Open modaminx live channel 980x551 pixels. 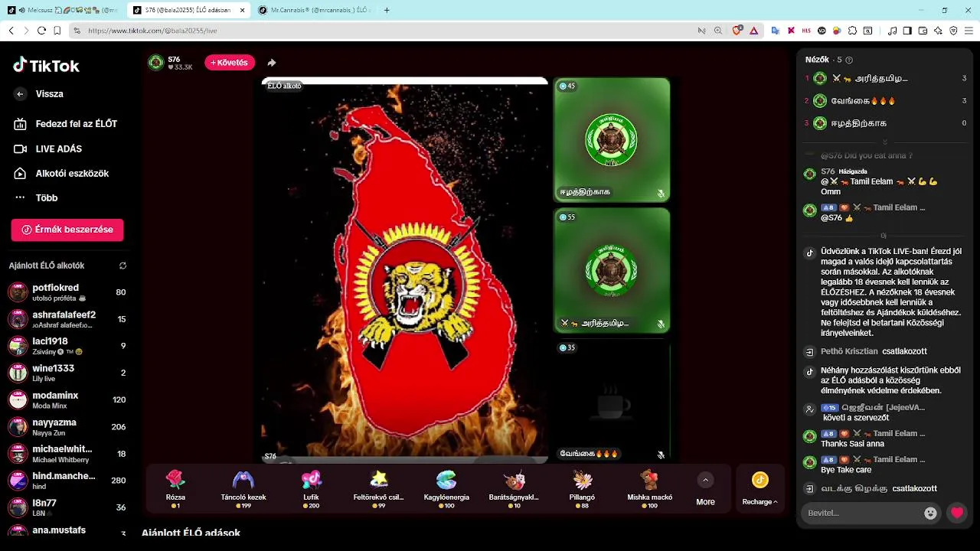pos(67,399)
